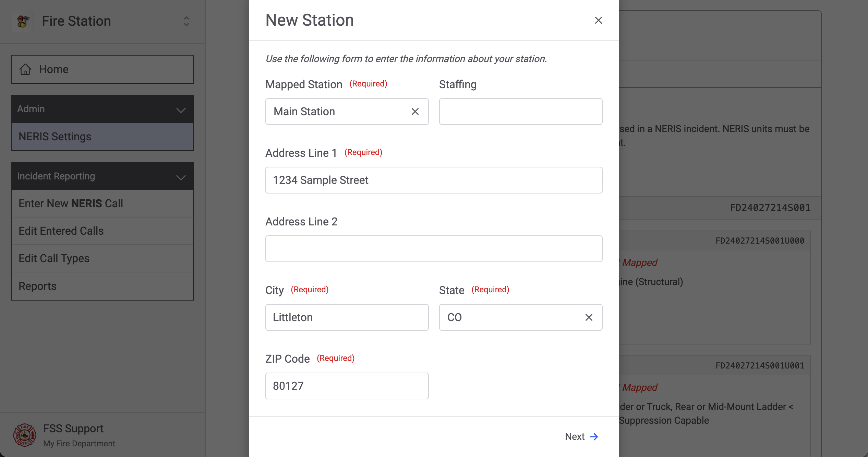This screenshot has width=868, height=457.
Task: Click the Home house icon
Action: tap(25, 69)
